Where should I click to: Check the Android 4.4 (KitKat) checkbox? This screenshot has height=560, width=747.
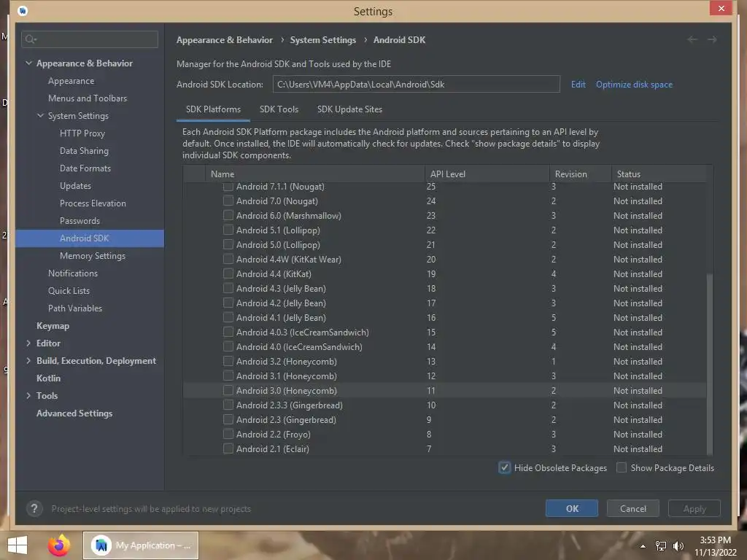[228, 274]
